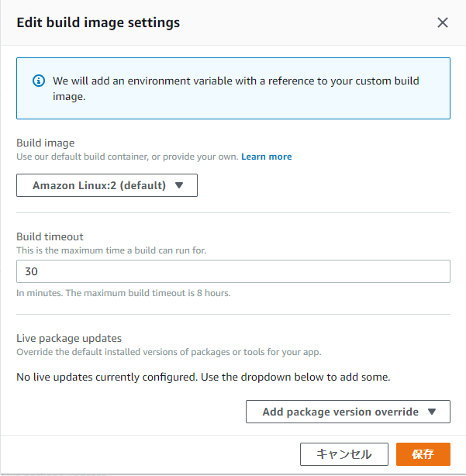Image resolution: width=466 pixels, height=476 pixels.
Task: Click the Use our default build container text
Action: tap(127, 157)
